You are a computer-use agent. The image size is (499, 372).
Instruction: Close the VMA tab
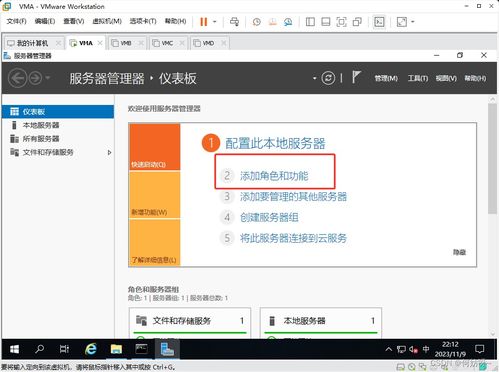point(100,43)
